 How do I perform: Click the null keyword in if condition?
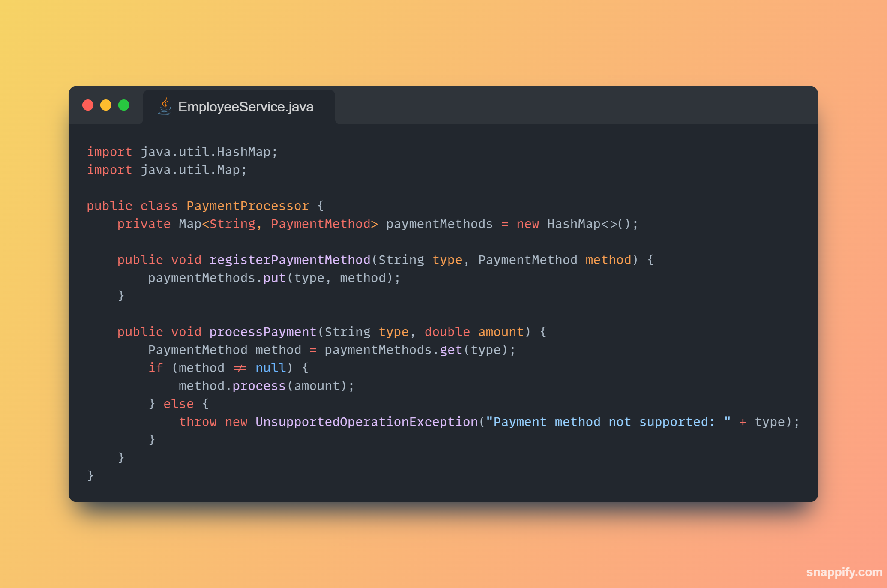pyautogui.click(x=270, y=368)
